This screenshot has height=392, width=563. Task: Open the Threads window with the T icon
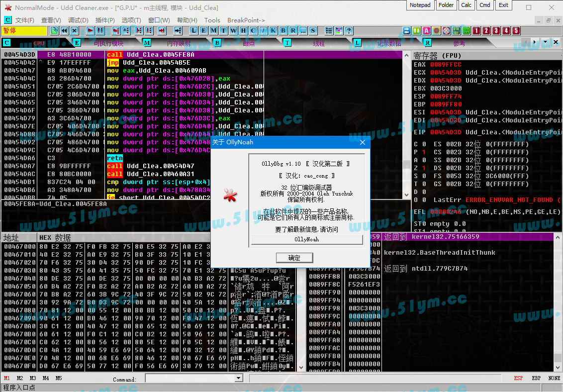pyautogui.click(x=223, y=30)
